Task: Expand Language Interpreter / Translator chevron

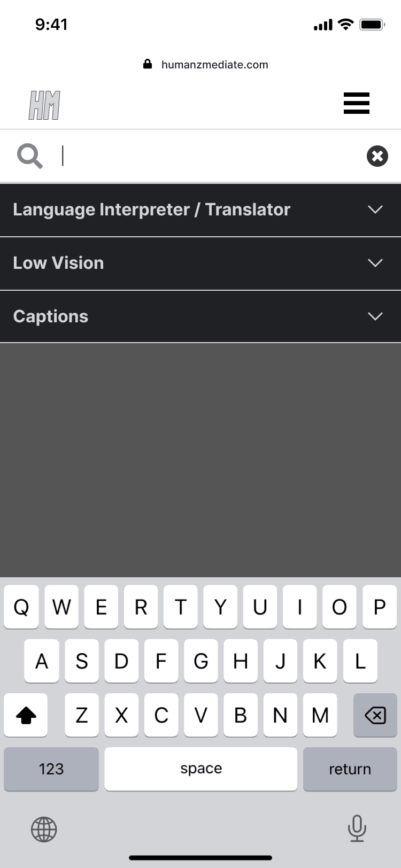Action: (x=375, y=210)
